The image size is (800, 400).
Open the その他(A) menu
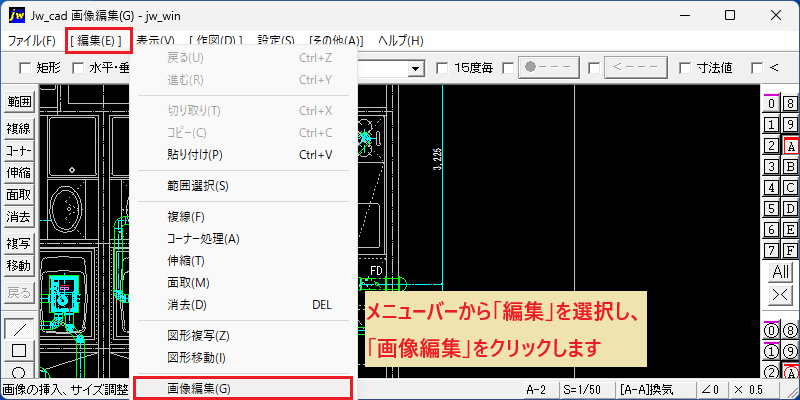(336, 41)
